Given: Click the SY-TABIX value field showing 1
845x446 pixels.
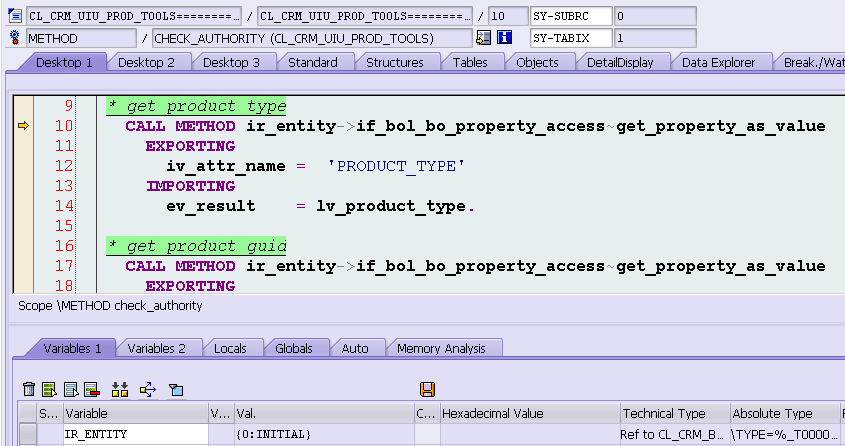Looking at the screenshot, I should (655, 38).
